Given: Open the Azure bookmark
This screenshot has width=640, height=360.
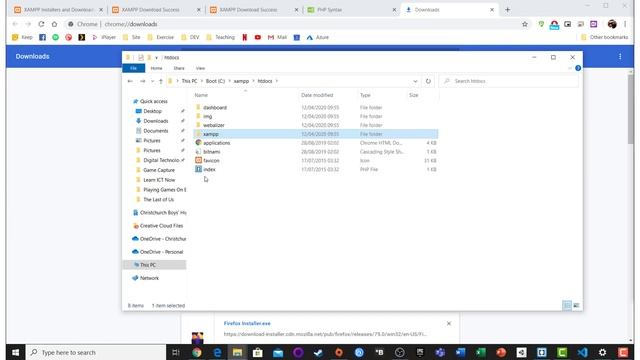Looking at the screenshot, I should [318, 37].
